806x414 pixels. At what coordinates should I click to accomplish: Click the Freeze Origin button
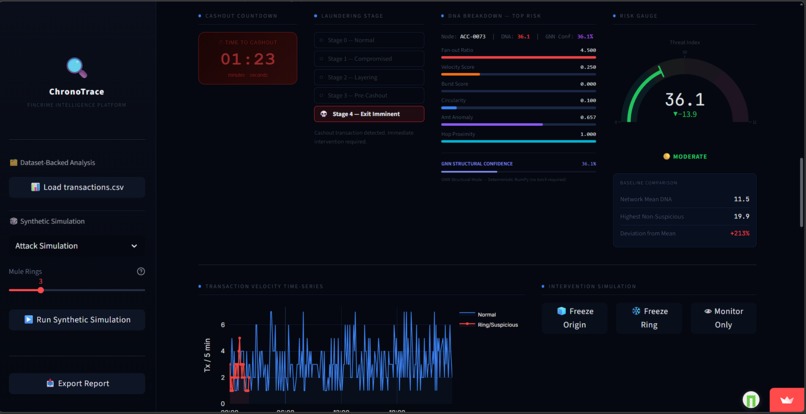pyautogui.click(x=574, y=318)
